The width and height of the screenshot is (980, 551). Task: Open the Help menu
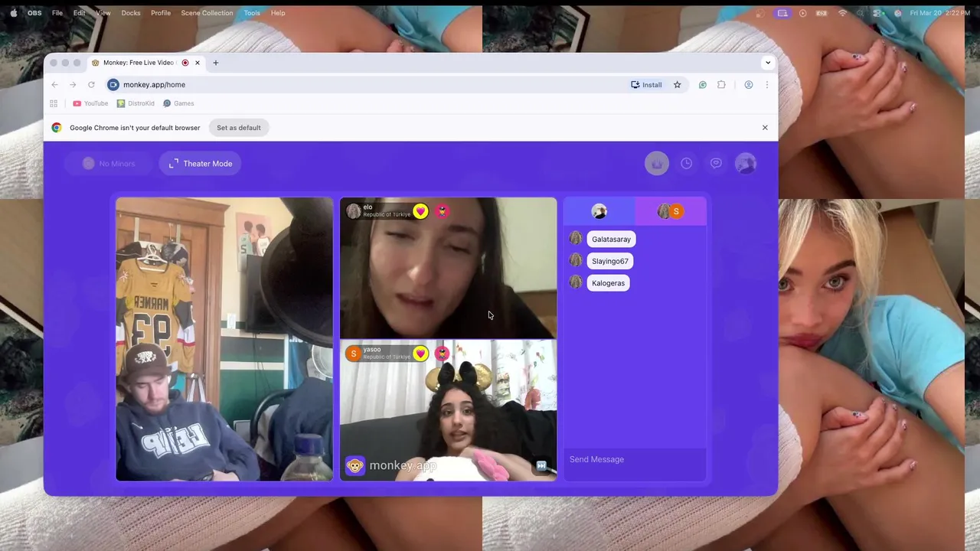(x=278, y=13)
